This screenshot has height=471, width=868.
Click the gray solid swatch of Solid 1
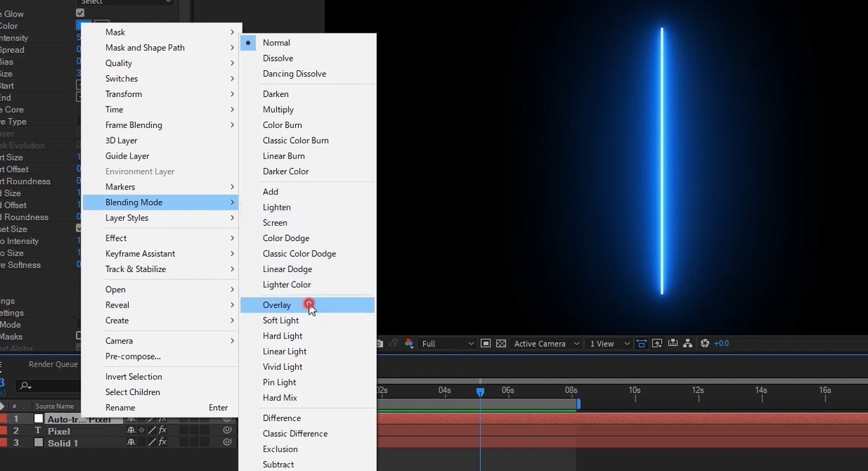(x=38, y=442)
